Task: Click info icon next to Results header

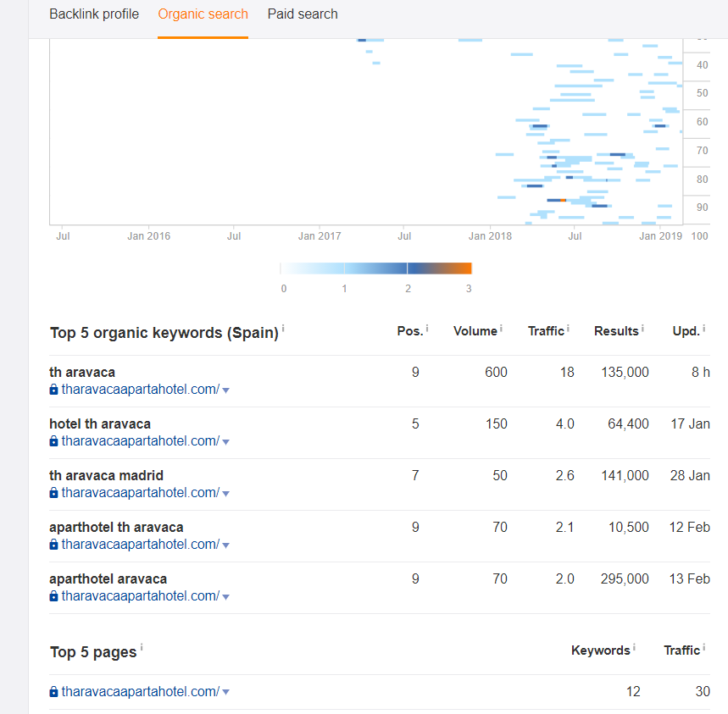Action: pos(642,329)
